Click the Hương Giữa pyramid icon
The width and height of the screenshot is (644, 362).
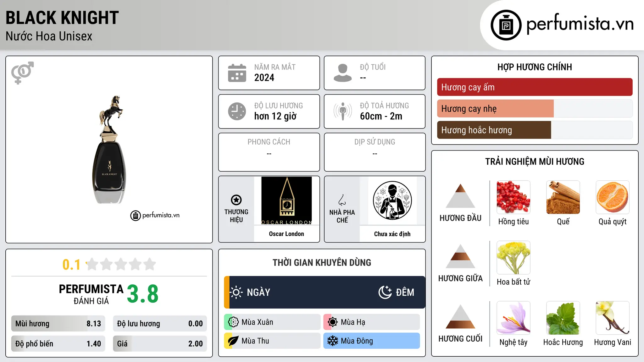point(460,256)
